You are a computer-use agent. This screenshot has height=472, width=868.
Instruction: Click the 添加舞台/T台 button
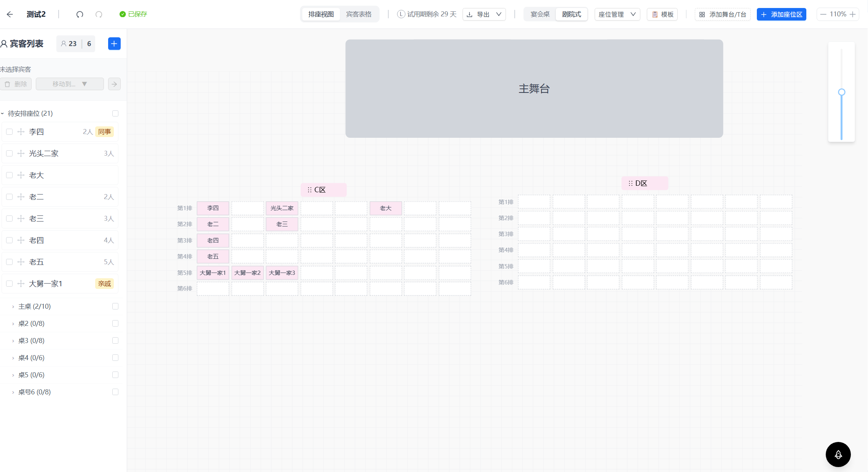pos(723,14)
